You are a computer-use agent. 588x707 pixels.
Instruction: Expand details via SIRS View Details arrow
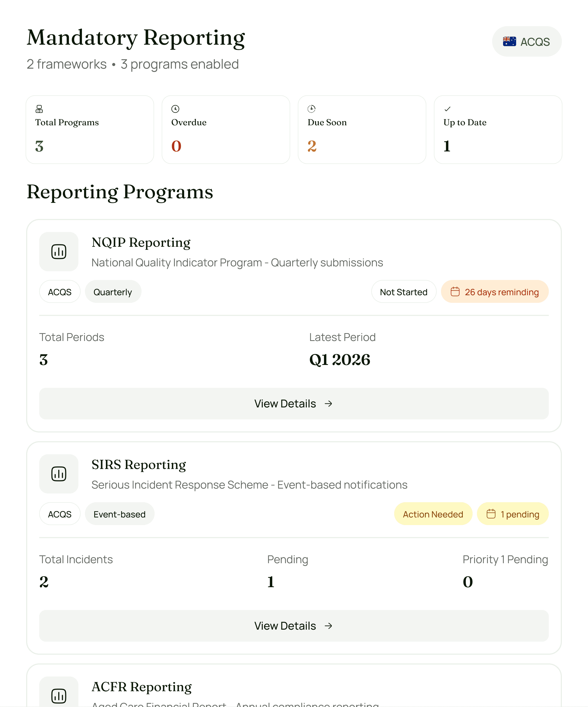pos(329,626)
